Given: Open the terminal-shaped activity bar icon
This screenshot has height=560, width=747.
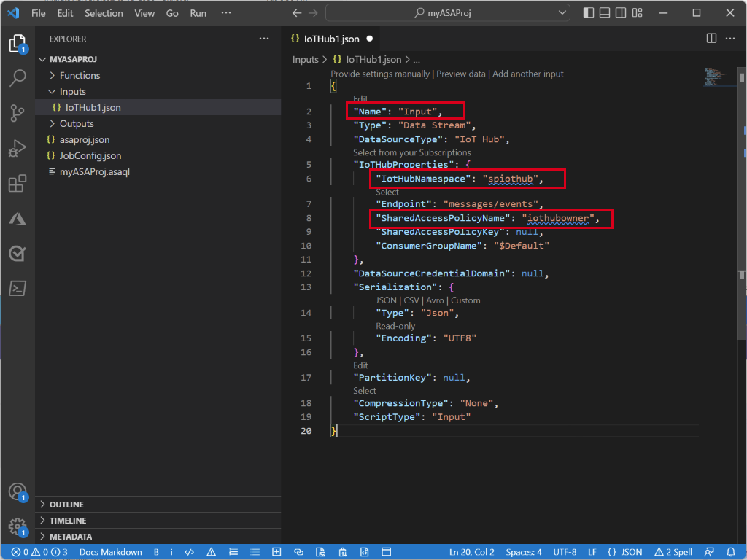Looking at the screenshot, I should tap(18, 288).
